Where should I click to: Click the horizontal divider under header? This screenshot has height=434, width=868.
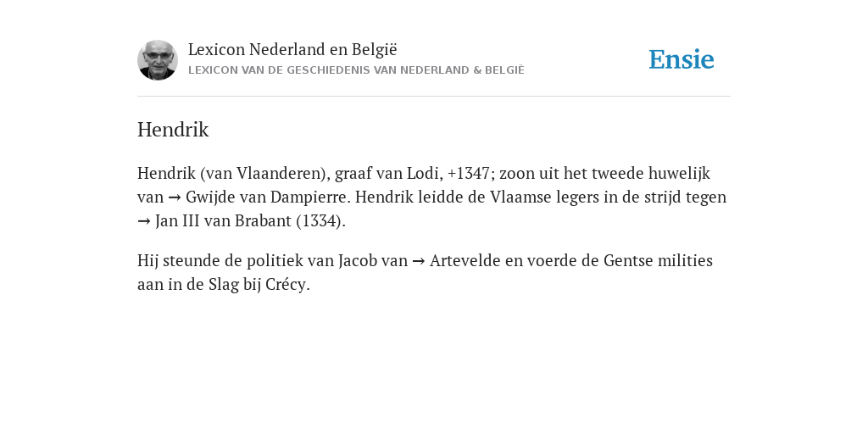pos(434,97)
